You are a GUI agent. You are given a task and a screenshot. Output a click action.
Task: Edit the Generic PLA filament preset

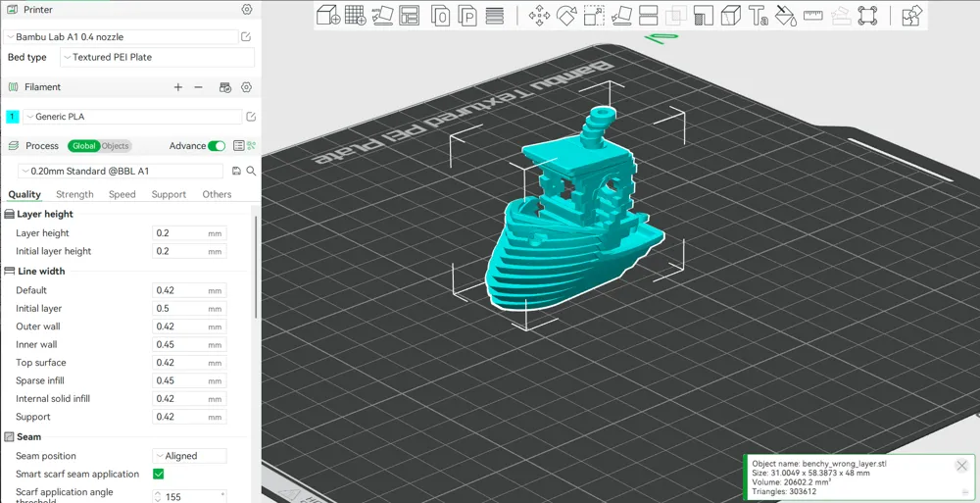coord(251,117)
